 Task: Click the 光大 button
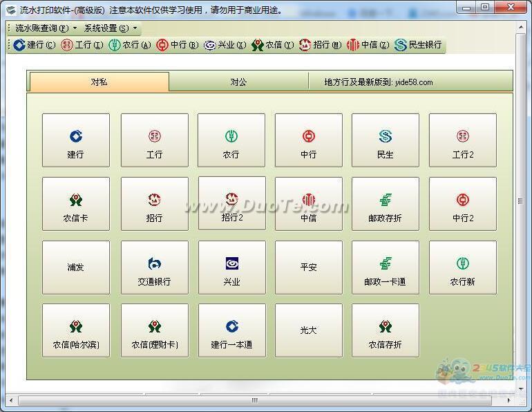click(308, 330)
